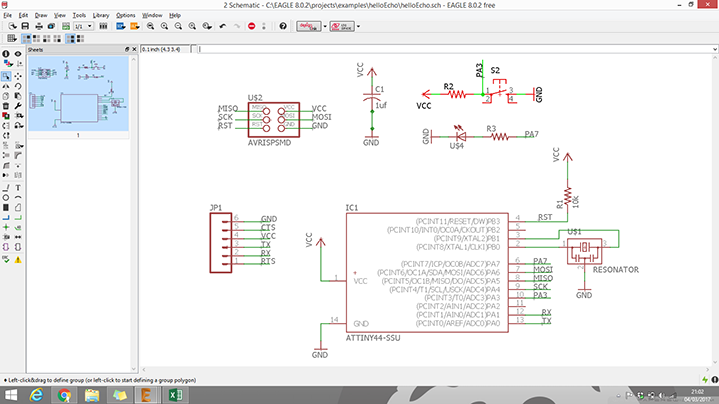Image resolution: width=719 pixels, height=404 pixels.
Task: Print the schematic using the printer icon
Action: point(39,26)
